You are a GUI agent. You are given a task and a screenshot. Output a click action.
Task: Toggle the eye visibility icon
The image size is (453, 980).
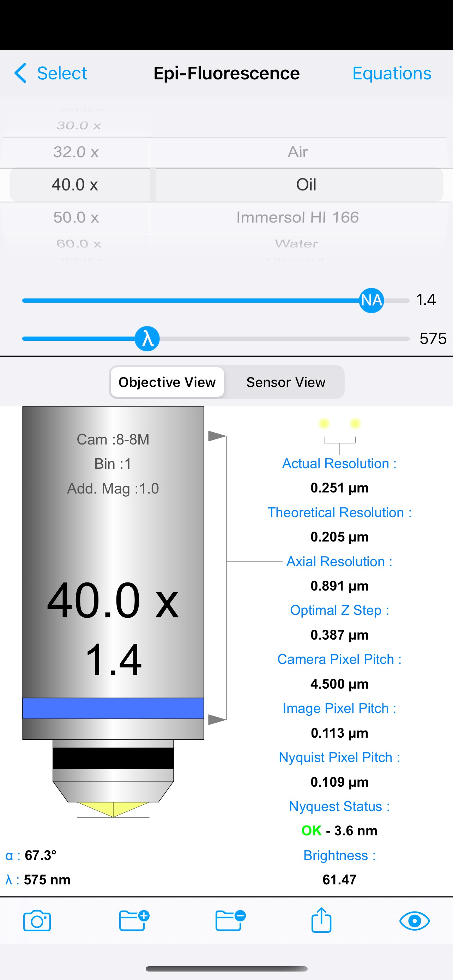[x=415, y=921]
